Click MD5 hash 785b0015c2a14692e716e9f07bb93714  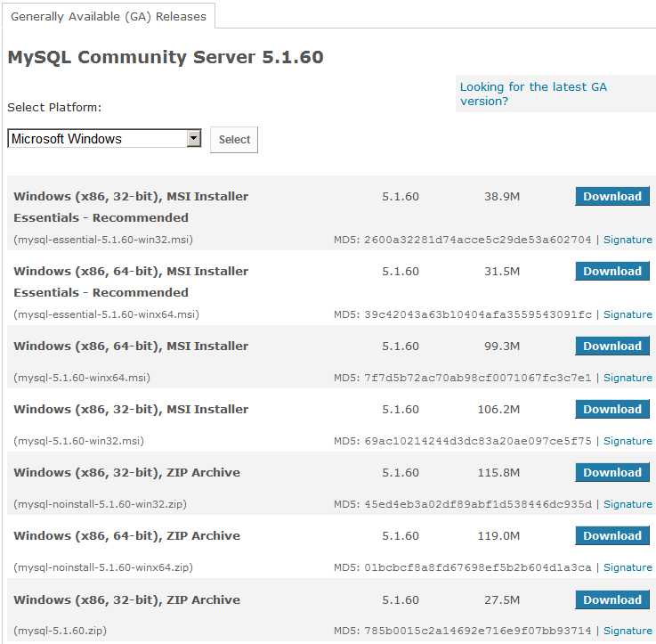point(478,631)
